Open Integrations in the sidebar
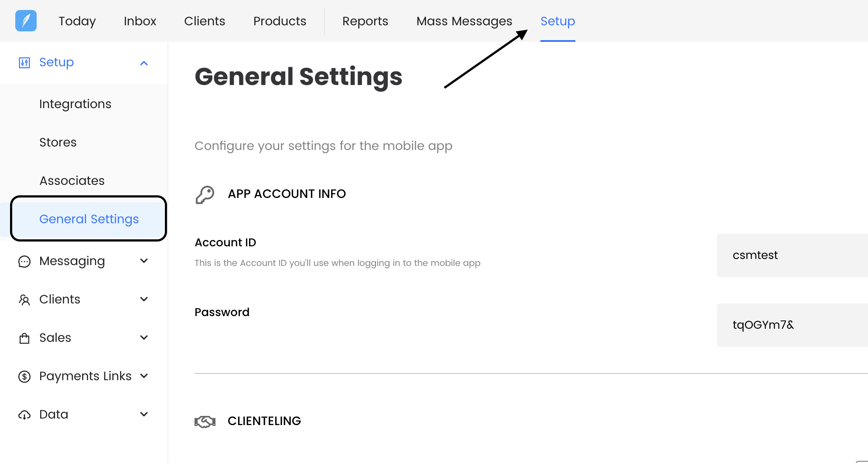 (75, 104)
